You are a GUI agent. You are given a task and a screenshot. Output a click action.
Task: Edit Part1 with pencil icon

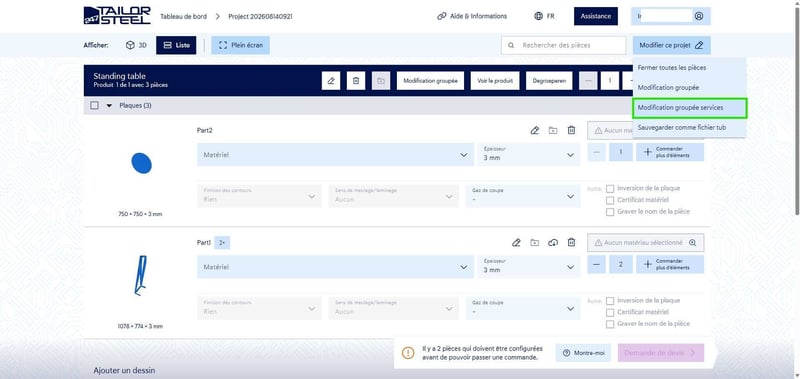(x=516, y=243)
